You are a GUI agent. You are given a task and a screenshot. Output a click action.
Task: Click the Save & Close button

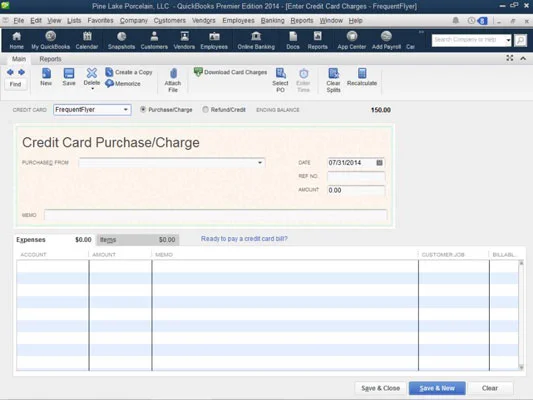pos(380,388)
